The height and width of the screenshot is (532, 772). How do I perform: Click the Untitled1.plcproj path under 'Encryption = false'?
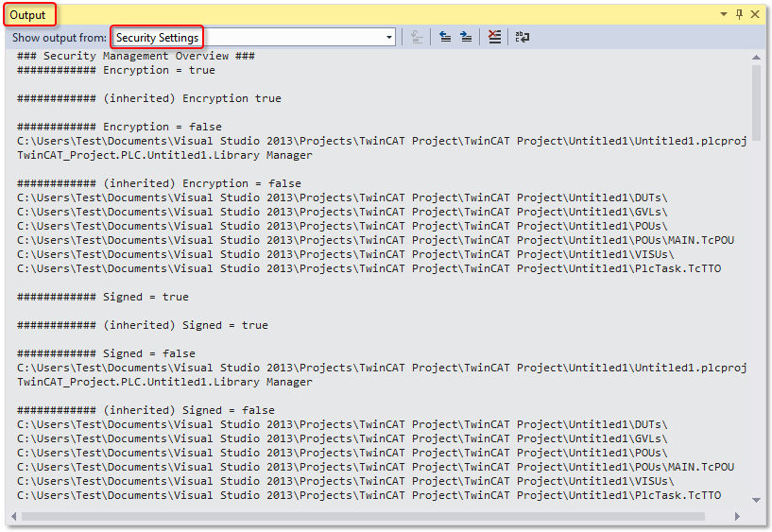382,141
